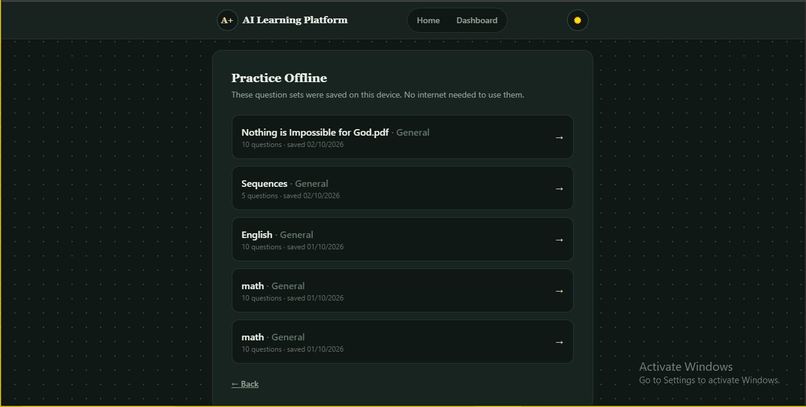
Task: Click the Back link
Action: point(245,384)
